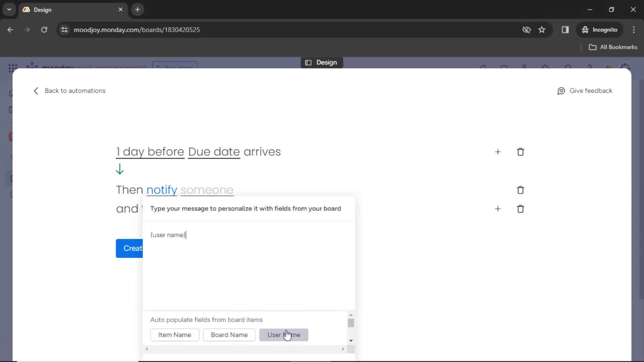Click the Due date trigger link

point(214,152)
